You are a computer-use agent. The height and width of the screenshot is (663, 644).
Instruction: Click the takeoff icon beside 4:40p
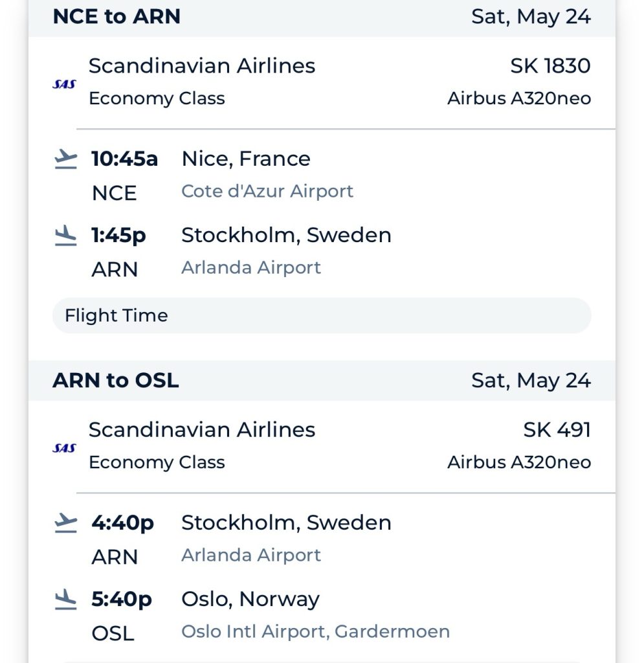pos(65,523)
